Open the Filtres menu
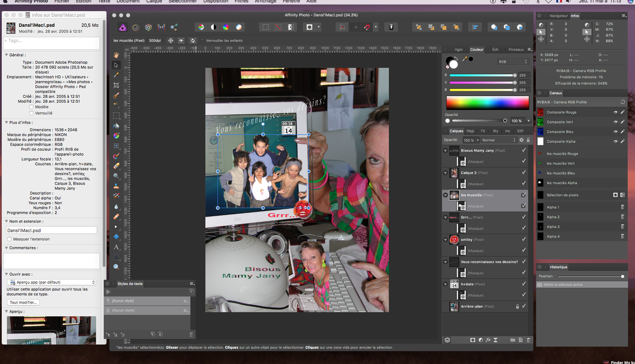The height and width of the screenshot is (364, 635). [241, 1]
